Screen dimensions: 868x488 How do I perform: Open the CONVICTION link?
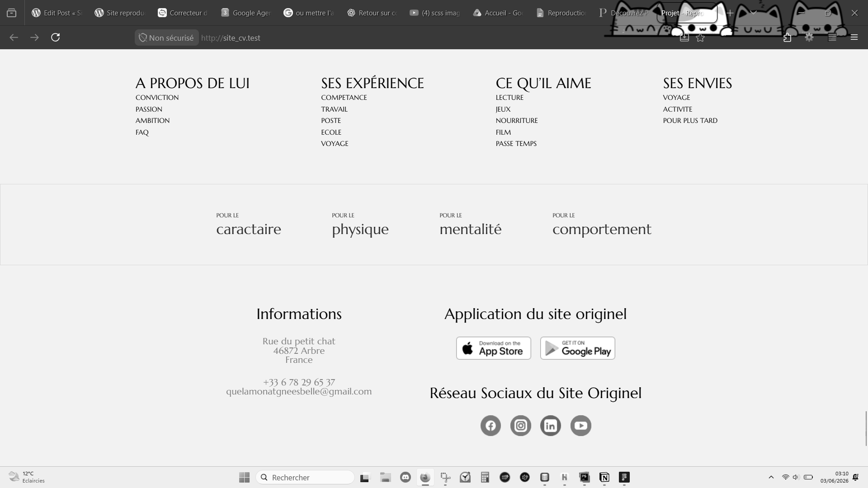[157, 98]
